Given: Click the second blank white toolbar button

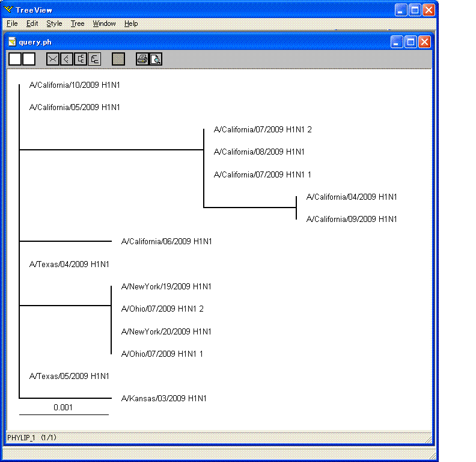Looking at the screenshot, I should 28,59.
